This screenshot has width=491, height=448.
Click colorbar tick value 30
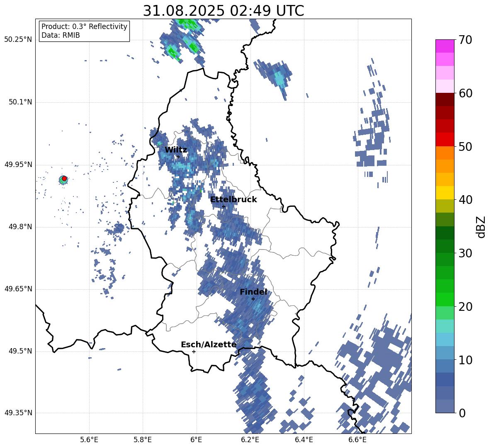(x=465, y=253)
